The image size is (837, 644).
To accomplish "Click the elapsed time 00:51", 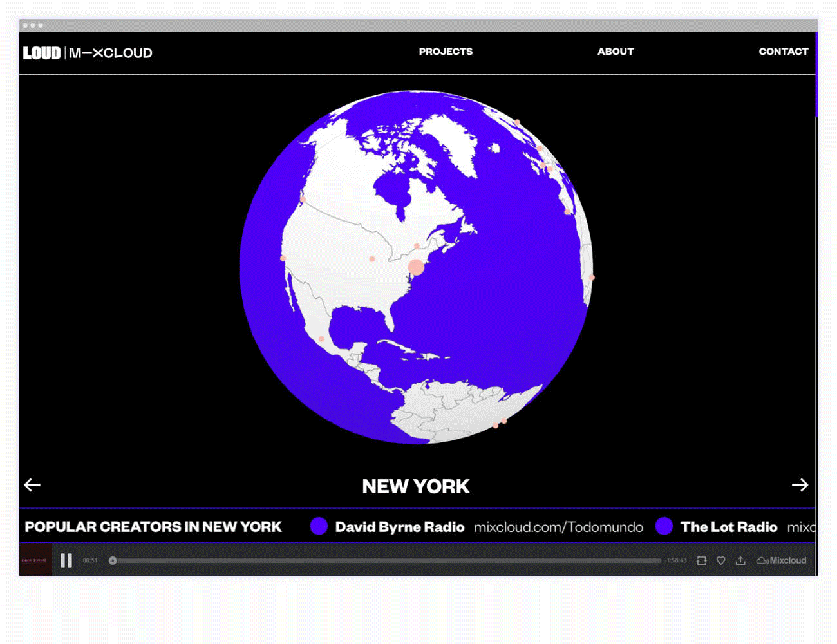I will [90, 561].
